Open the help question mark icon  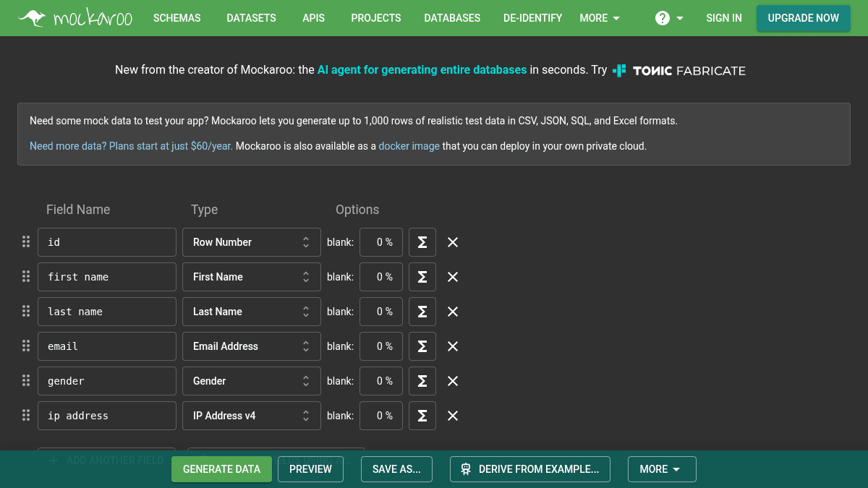[663, 18]
